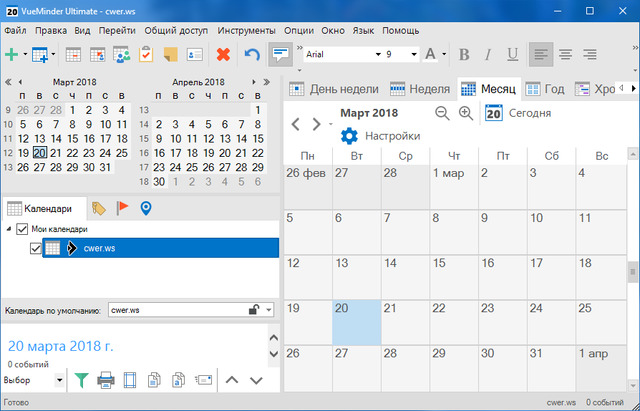Open the yellow tags tab icon

click(x=98, y=209)
